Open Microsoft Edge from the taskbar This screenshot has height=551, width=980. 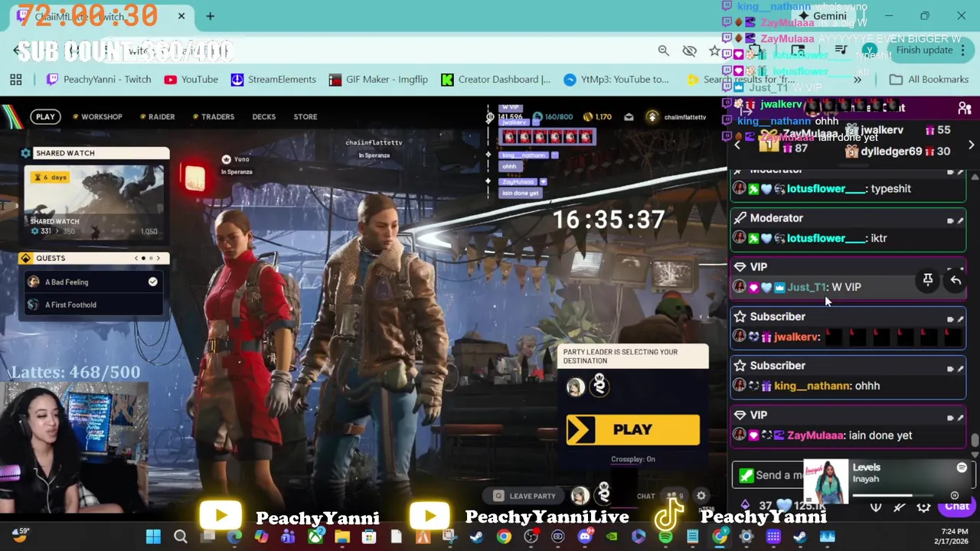point(234,537)
